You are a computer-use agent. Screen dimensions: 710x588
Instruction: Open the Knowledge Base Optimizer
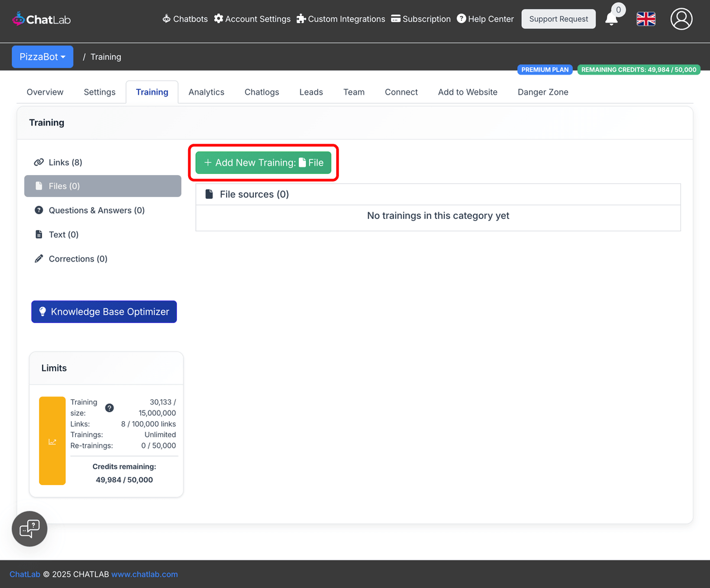[x=104, y=312]
